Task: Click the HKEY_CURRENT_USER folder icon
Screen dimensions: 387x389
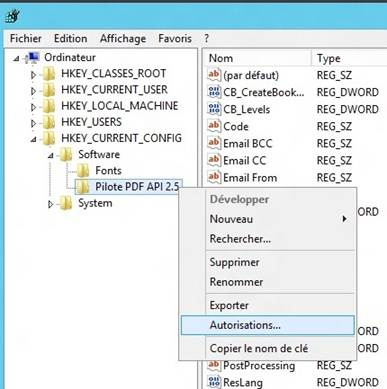Action: (49, 90)
